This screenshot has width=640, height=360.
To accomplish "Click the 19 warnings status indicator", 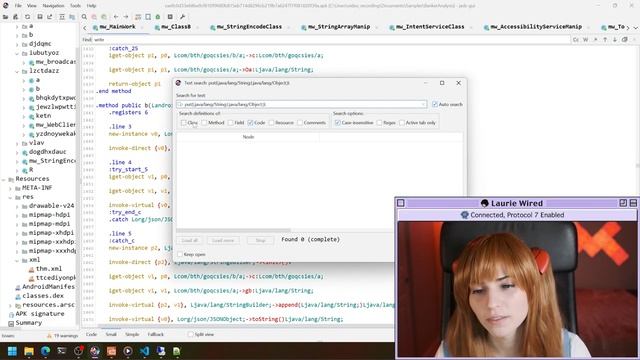I will pos(63,336).
